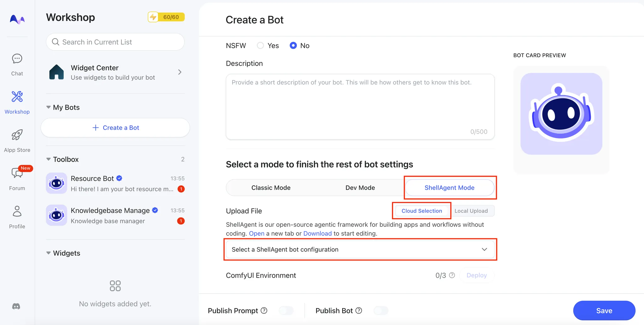Open the Chat sidebar icon
Screen dimensions: 644x325
[x=17, y=59]
